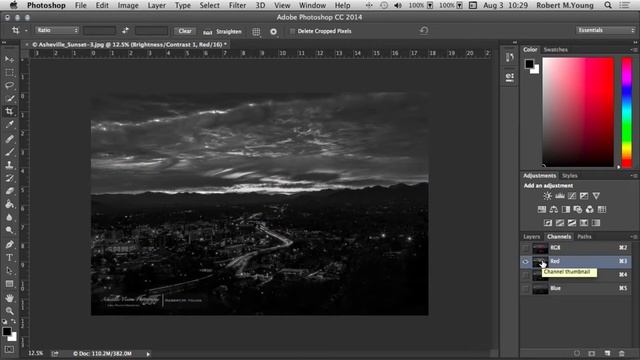
Task: Open the crop tool preset picker arrow
Action: (26, 31)
